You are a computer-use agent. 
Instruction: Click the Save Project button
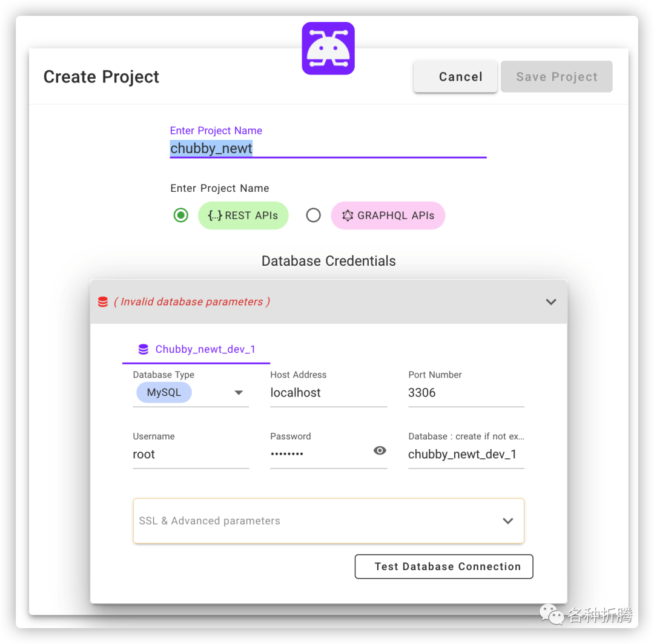point(557,77)
